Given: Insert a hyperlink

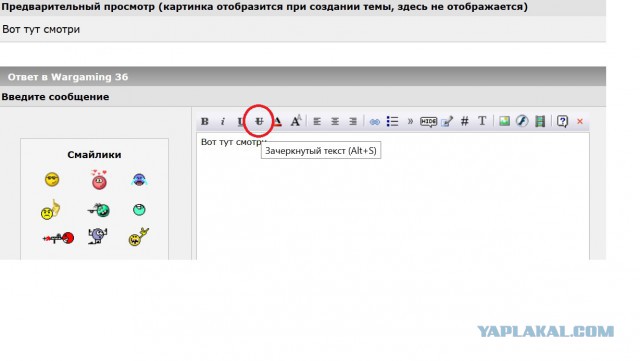Looking at the screenshot, I should (374, 122).
